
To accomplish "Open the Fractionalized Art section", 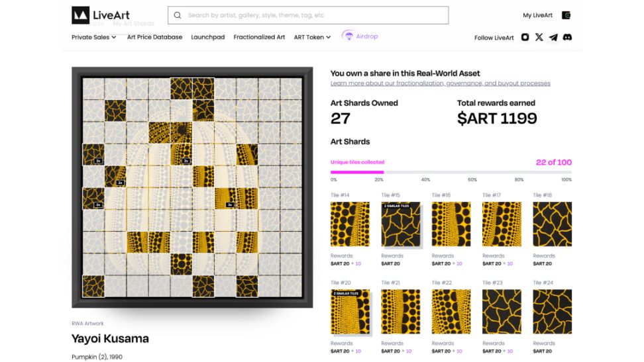I will point(259,37).
